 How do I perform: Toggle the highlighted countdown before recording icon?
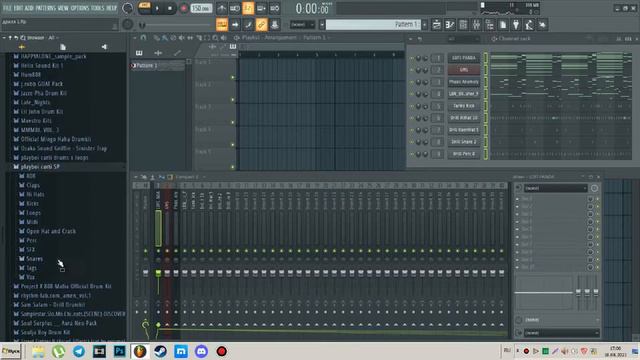[248, 8]
